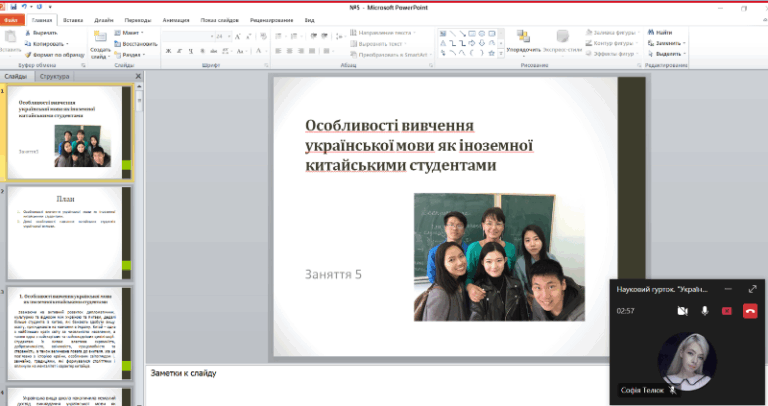
Task: Switch to the Слайды pane tab
Action: click(16, 76)
